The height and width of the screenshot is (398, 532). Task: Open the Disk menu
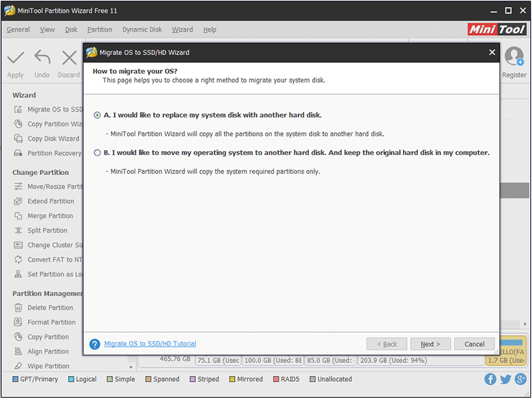pos(71,30)
